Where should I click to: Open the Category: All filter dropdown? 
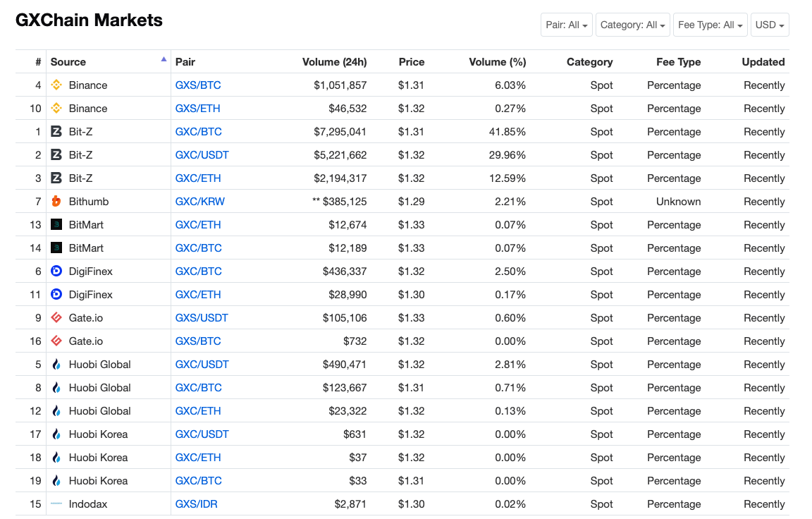(x=633, y=25)
